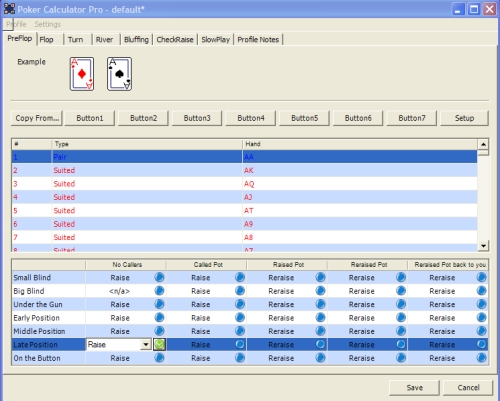The height and width of the screenshot is (401, 500).
Task: Click blue icon for Under the Gun No Callers
Action: (x=159, y=304)
